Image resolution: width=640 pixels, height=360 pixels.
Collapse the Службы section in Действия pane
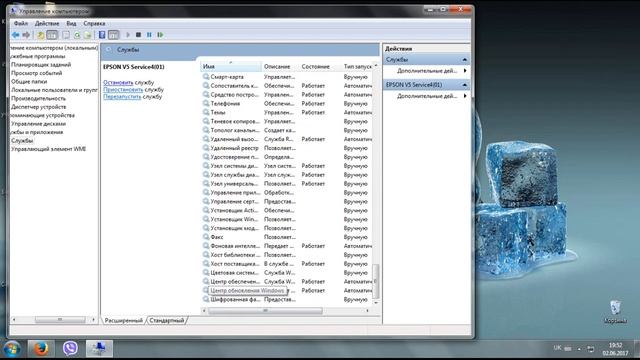click(x=464, y=60)
